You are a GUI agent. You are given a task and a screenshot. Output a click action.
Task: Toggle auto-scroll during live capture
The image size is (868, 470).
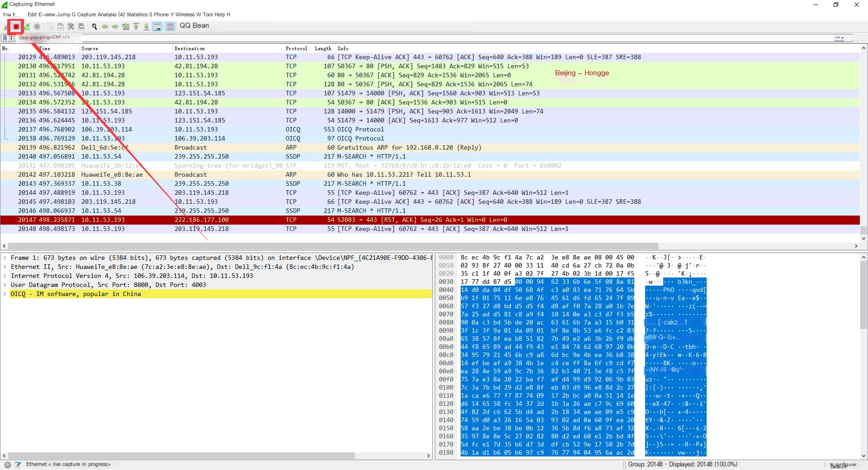(x=157, y=27)
